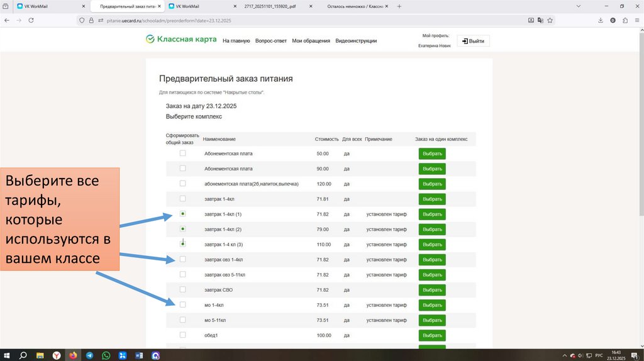Open a new tab with the plus button
The width and height of the screenshot is (644, 361).
click(399, 6)
